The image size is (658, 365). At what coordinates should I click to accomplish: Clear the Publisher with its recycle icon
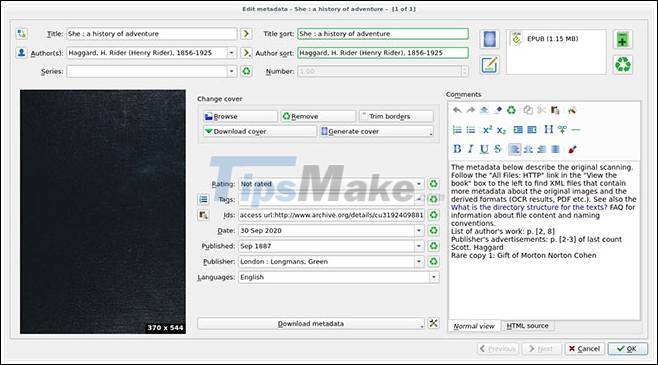433,261
